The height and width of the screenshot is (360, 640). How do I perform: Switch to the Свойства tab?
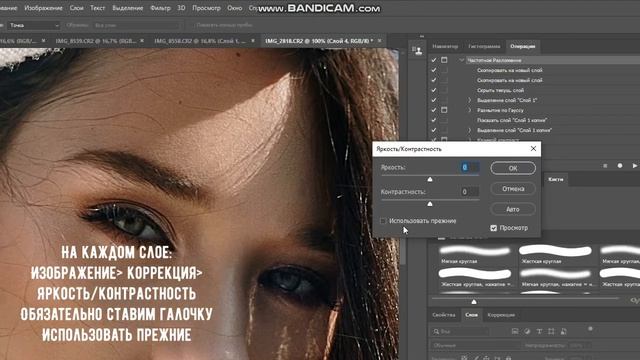(x=444, y=315)
